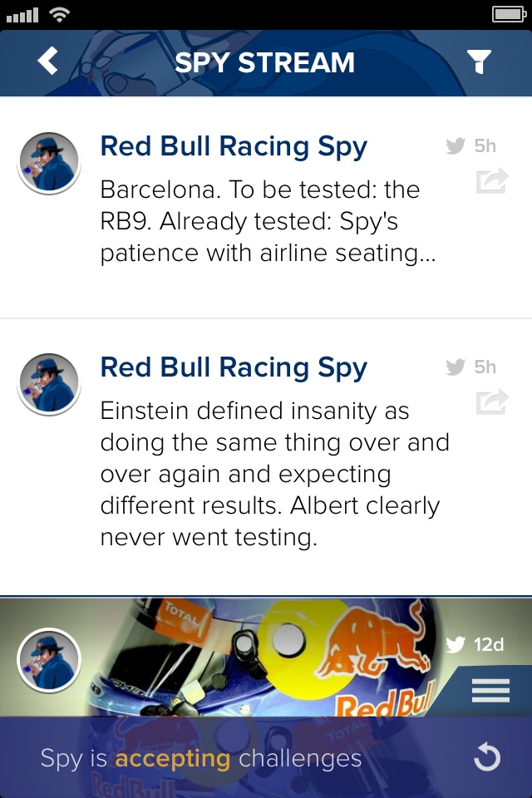This screenshot has width=532, height=798.
Task: Open Red Bull Racing Spy name on first tweet
Action: (234, 146)
